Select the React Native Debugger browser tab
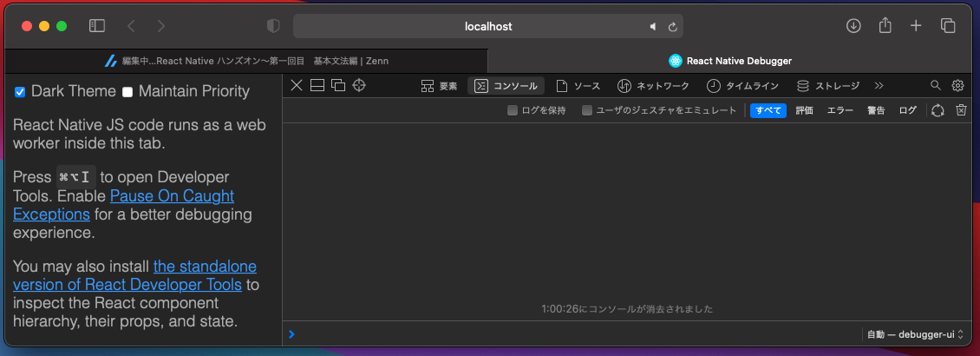Image resolution: width=980 pixels, height=356 pixels. coord(730,61)
